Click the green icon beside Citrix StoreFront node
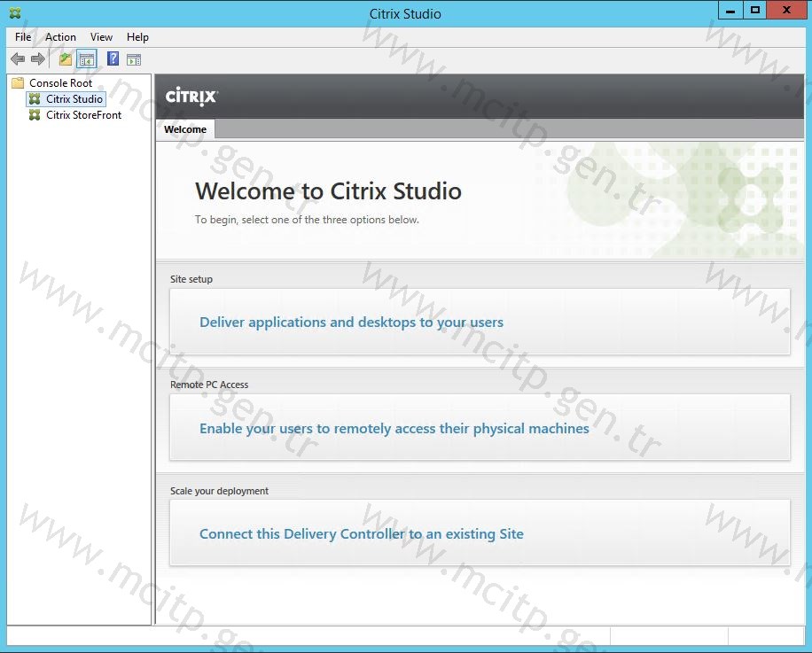Image resolution: width=812 pixels, height=653 pixels. click(35, 115)
